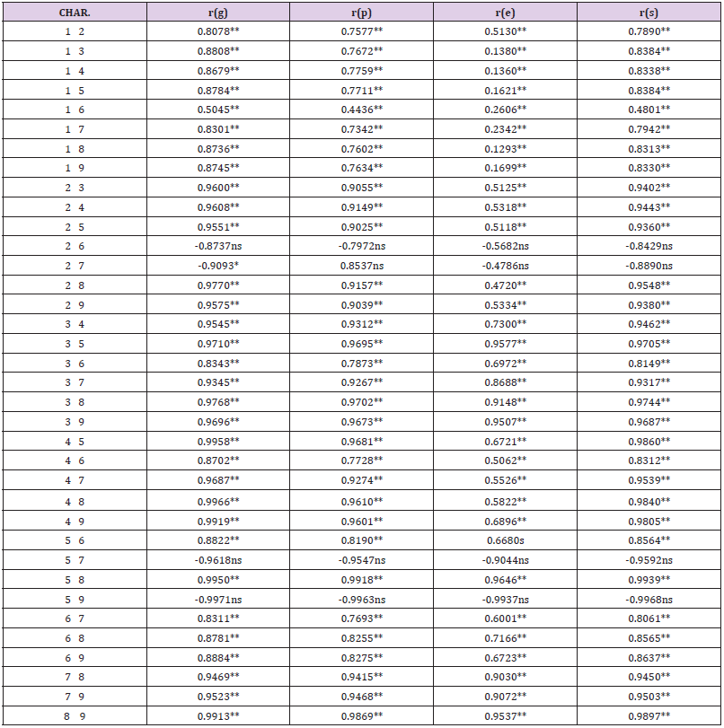Image resolution: width=724 pixels, height=728 pixels.
Task: Click the r(e) column header
Action: [x=504, y=13]
